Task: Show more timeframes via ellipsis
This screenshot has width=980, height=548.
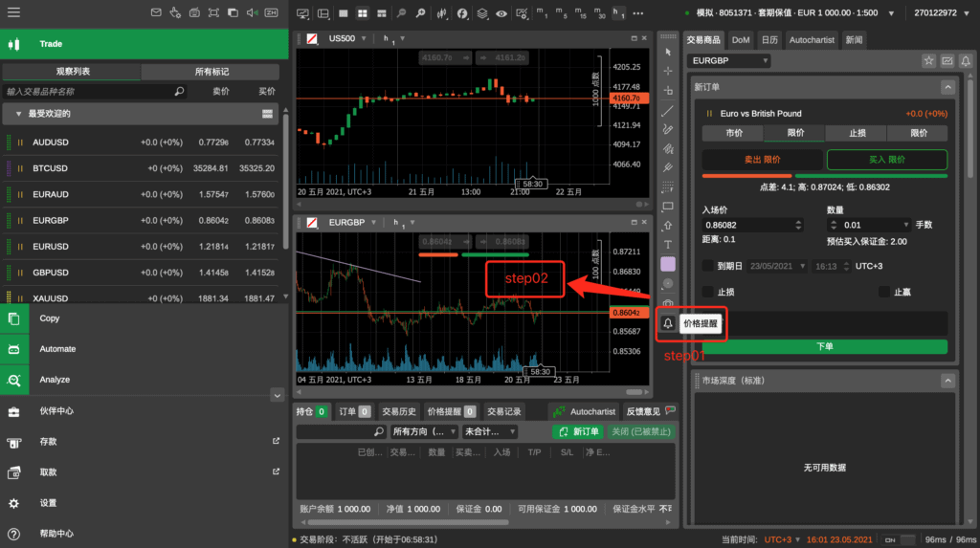Action: point(638,13)
